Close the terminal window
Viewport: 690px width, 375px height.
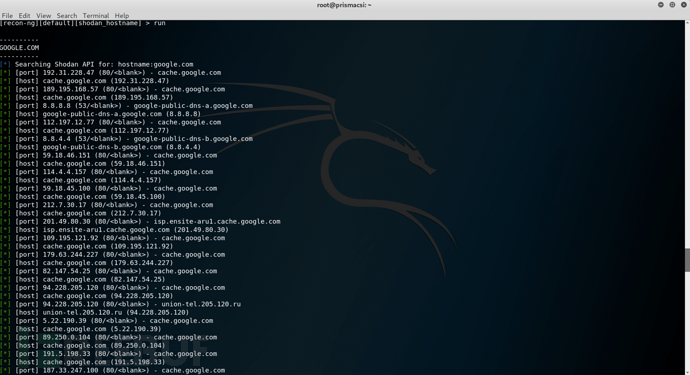[x=683, y=5]
